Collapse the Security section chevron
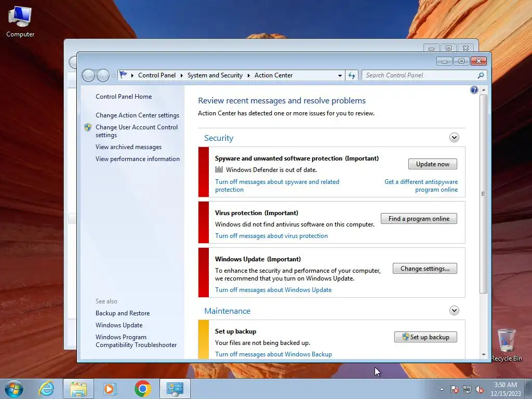Screen dimensions: 532x399 [454, 137]
